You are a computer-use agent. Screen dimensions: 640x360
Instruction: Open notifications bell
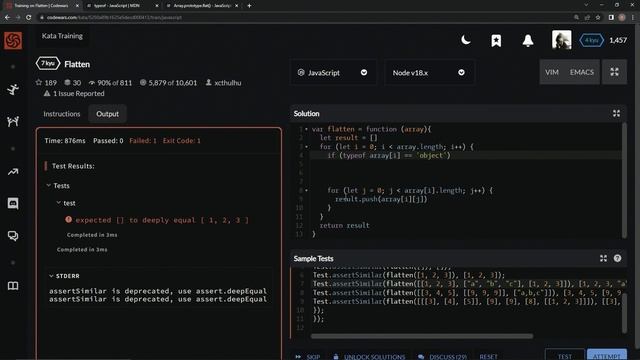(x=528, y=40)
